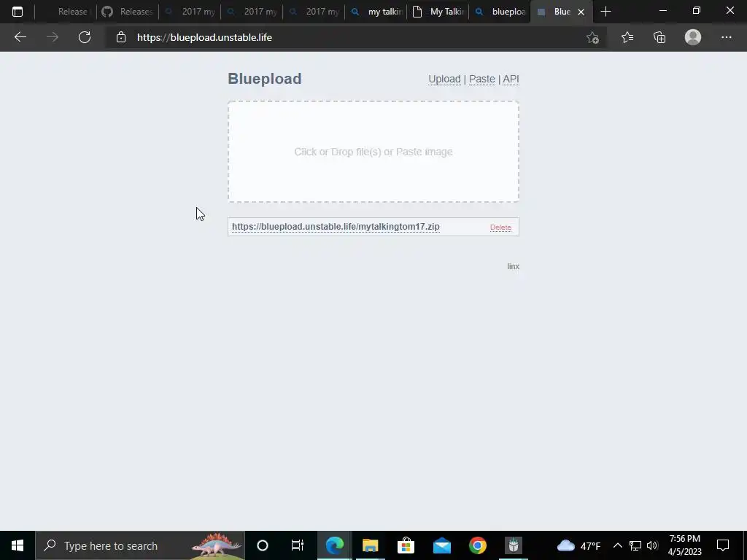Switch to the Release tab
747x560 pixels.
click(65, 12)
